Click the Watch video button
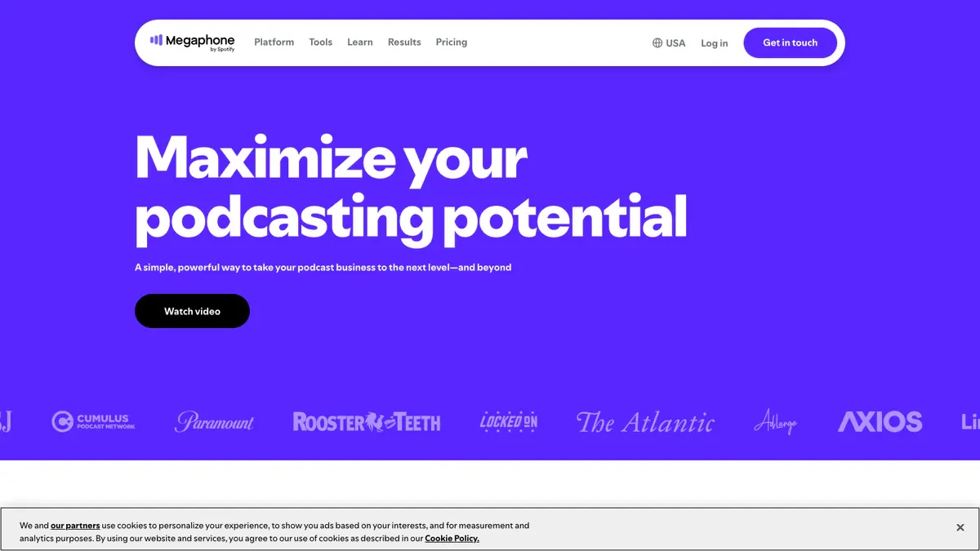Viewport: 980px width, 551px height. (x=192, y=311)
